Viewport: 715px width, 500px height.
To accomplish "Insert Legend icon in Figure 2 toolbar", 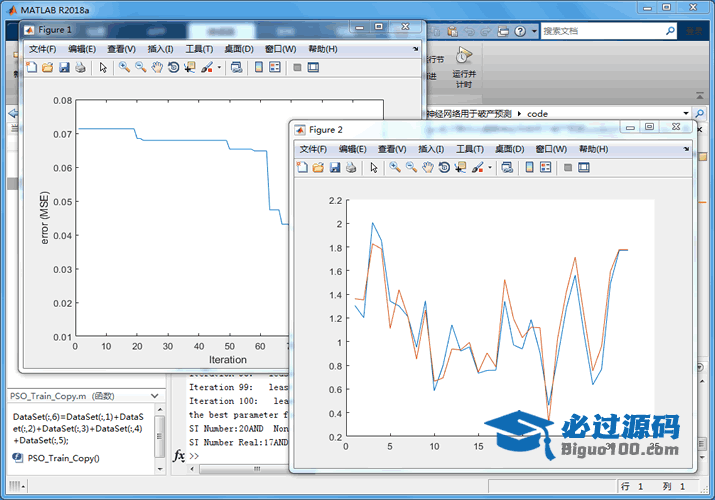I will coord(546,168).
